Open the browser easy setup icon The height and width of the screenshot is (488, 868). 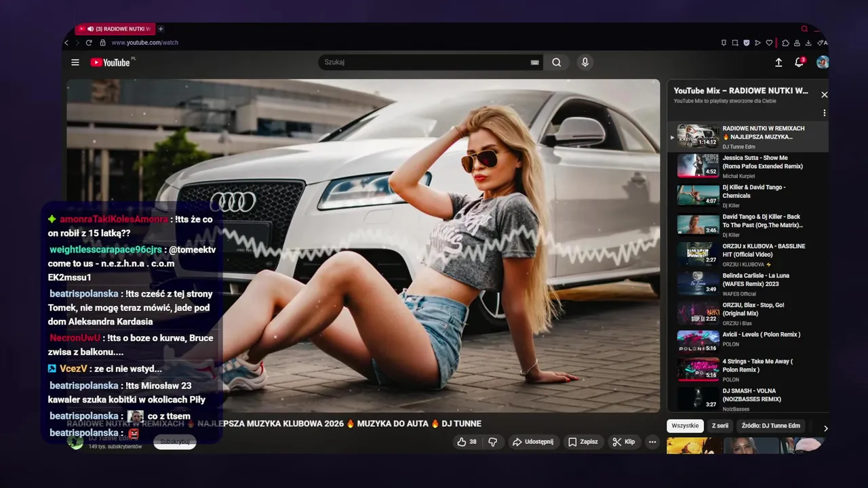coord(822,43)
